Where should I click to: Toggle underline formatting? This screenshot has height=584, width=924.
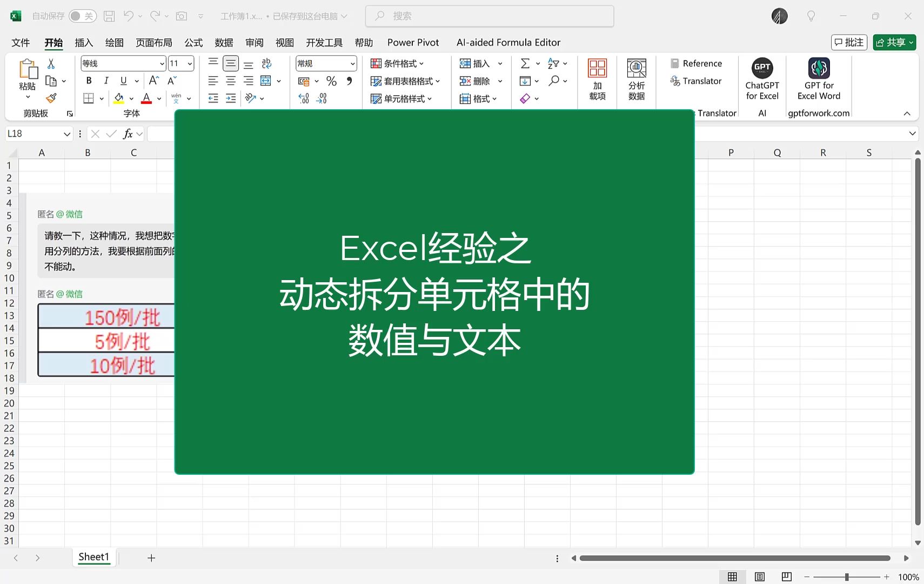pyautogui.click(x=123, y=80)
